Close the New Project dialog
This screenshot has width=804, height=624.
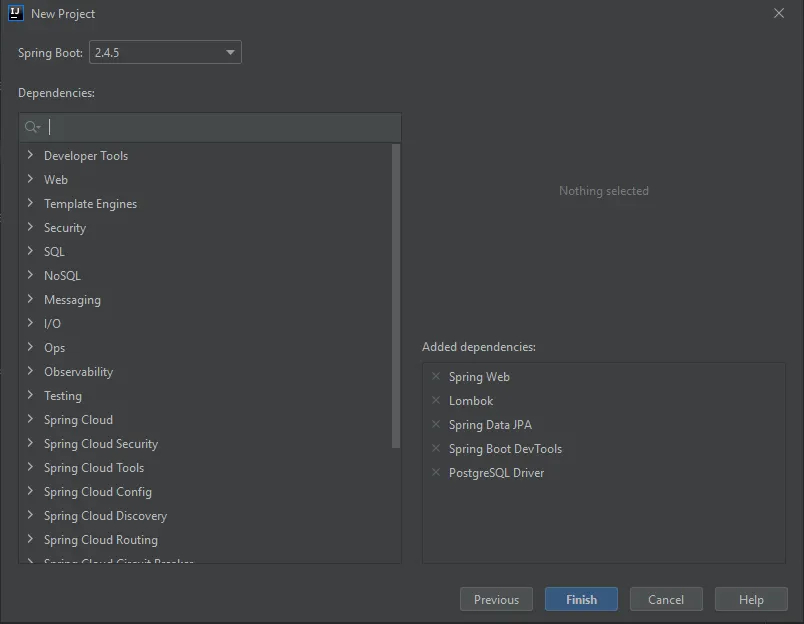pyautogui.click(x=778, y=13)
